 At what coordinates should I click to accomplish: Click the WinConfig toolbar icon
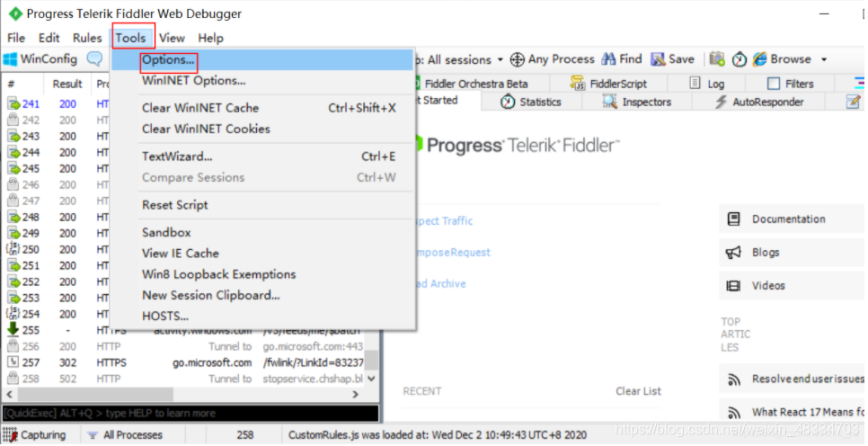click(11, 58)
